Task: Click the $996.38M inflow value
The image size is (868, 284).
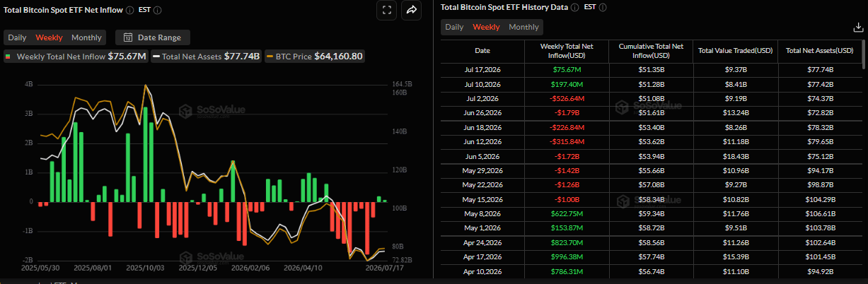Action: pos(566,256)
